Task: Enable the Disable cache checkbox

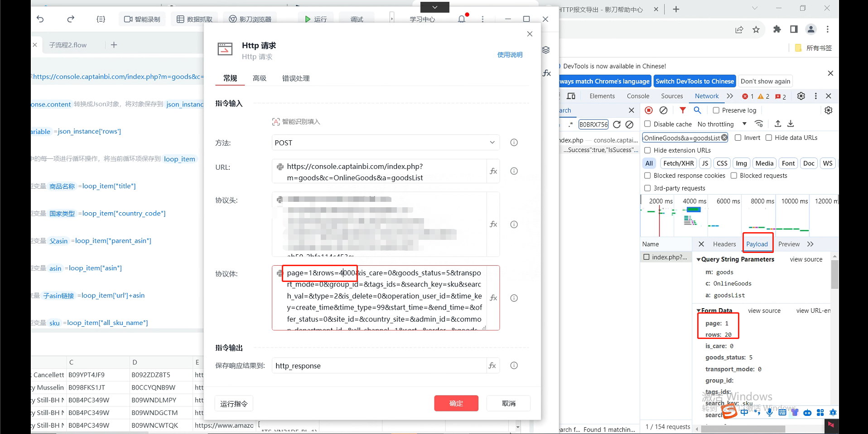Action: [x=647, y=124]
